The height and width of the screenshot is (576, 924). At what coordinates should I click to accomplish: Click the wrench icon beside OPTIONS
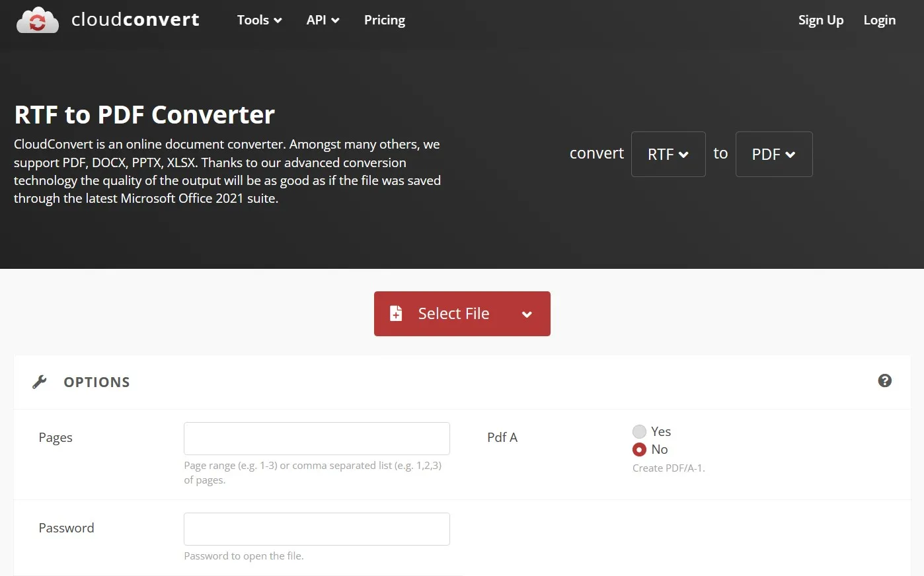(x=40, y=381)
